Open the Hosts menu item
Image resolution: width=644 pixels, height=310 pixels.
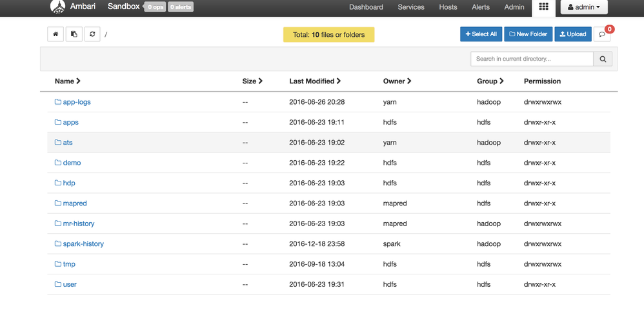point(448,7)
